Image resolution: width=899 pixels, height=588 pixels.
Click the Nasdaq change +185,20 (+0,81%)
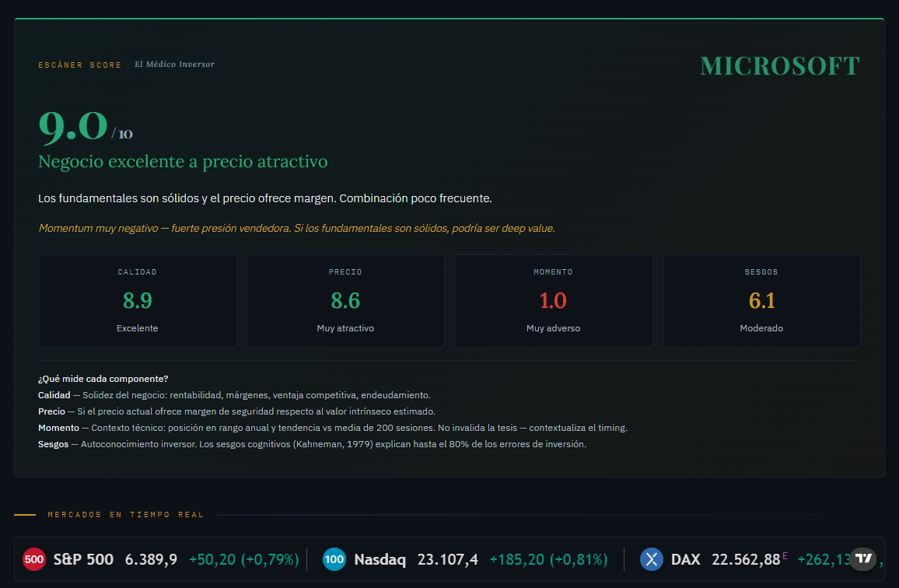point(549,559)
